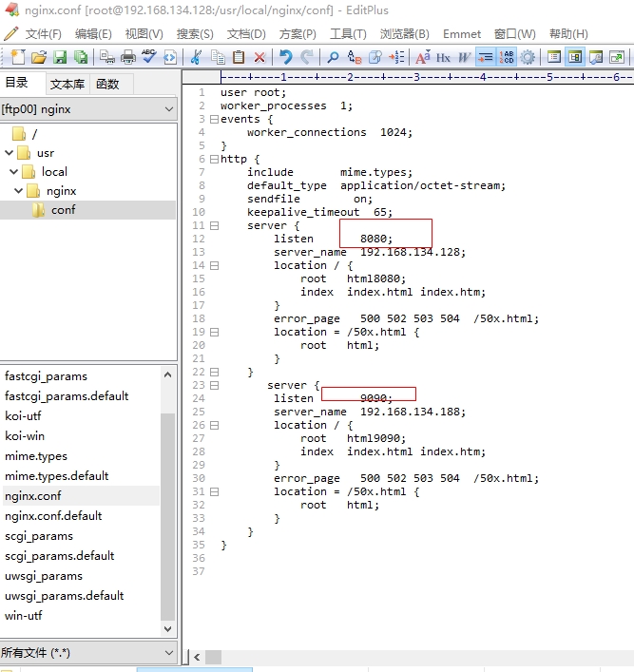The width and height of the screenshot is (634, 672).
Task: Collapse the fold marker on line 11
Action: [x=214, y=225]
